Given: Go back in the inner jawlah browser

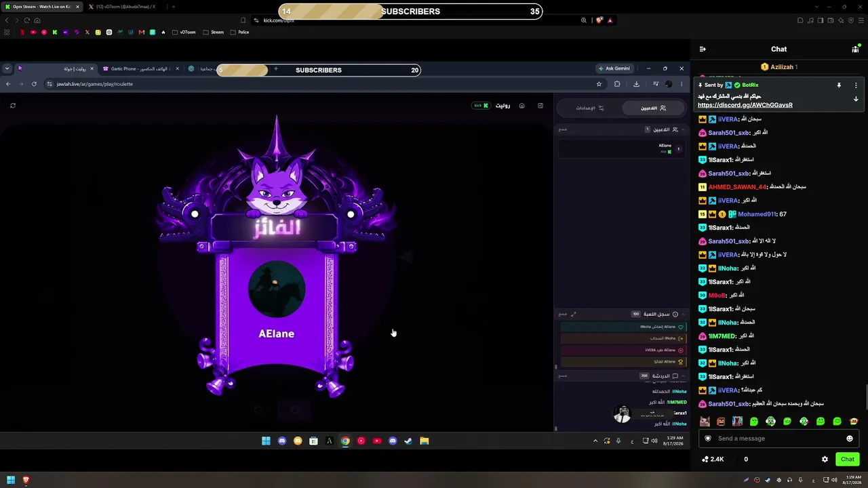Looking at the screenshot, I should pos(8,84).
